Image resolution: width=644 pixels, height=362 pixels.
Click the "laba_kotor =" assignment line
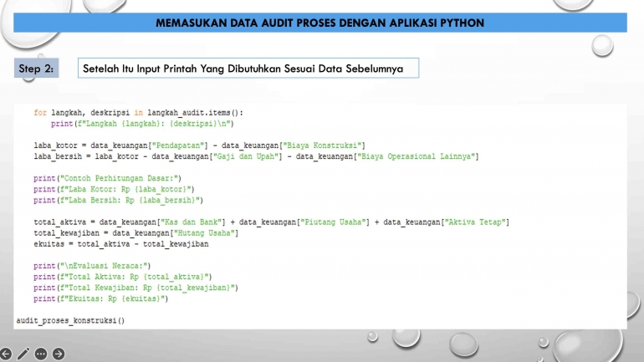[199, 145]
